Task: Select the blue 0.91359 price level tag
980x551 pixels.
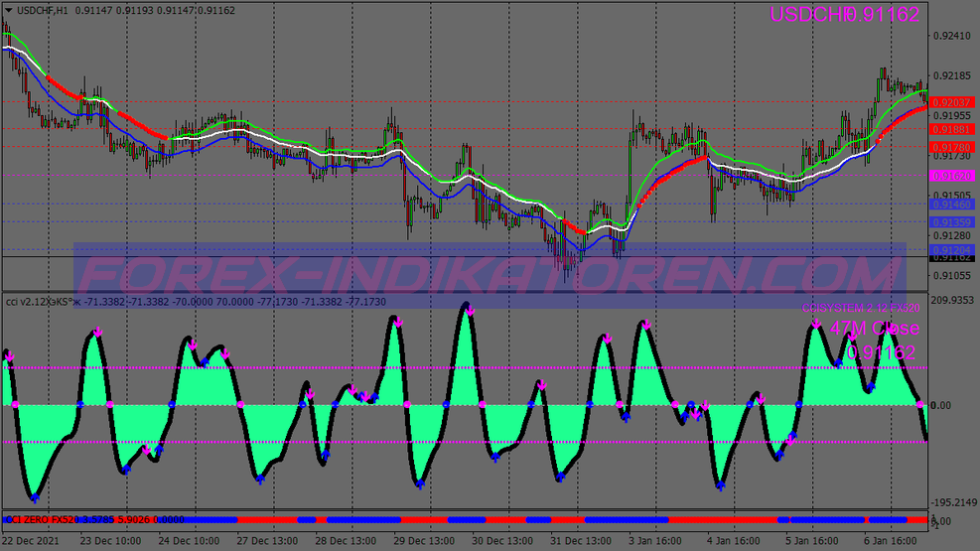Action: click(953, 222)
